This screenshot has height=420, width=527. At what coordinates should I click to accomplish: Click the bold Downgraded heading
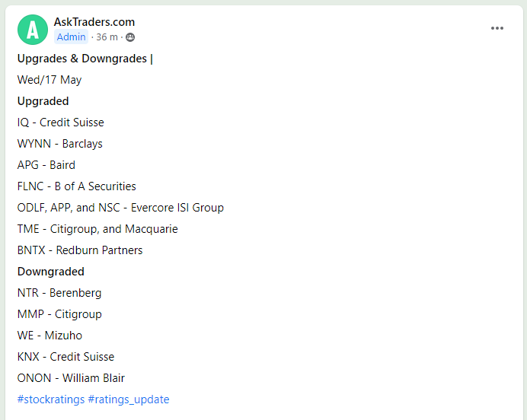click(51, 272)
